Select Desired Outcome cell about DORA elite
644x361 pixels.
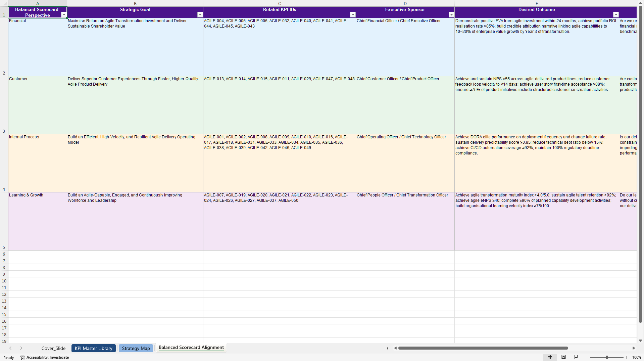[x=537, y=163]
